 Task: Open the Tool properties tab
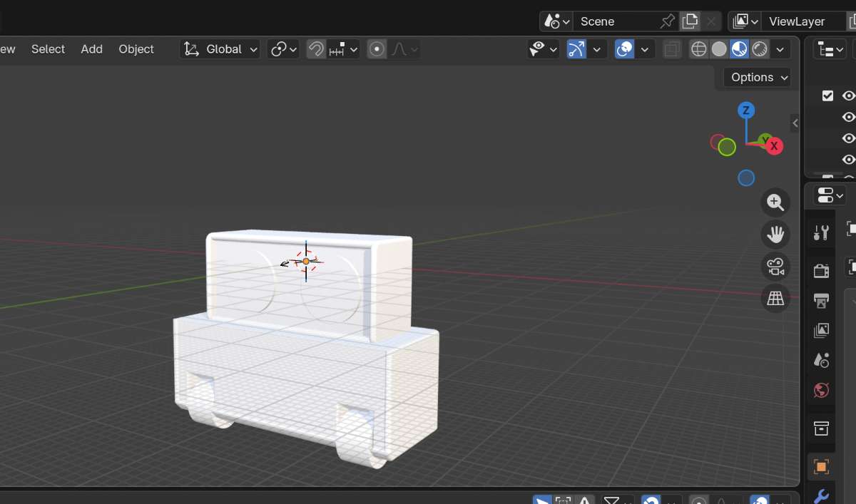[821, 232]
